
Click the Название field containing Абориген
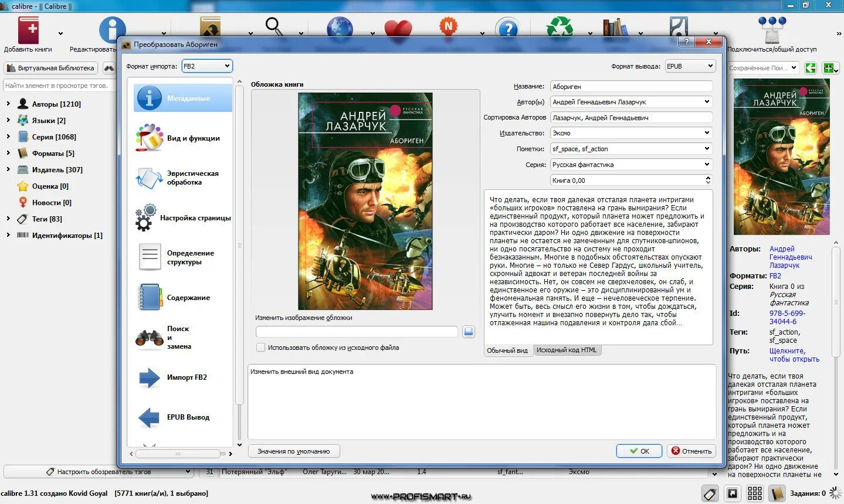click(x=632, y=86)
